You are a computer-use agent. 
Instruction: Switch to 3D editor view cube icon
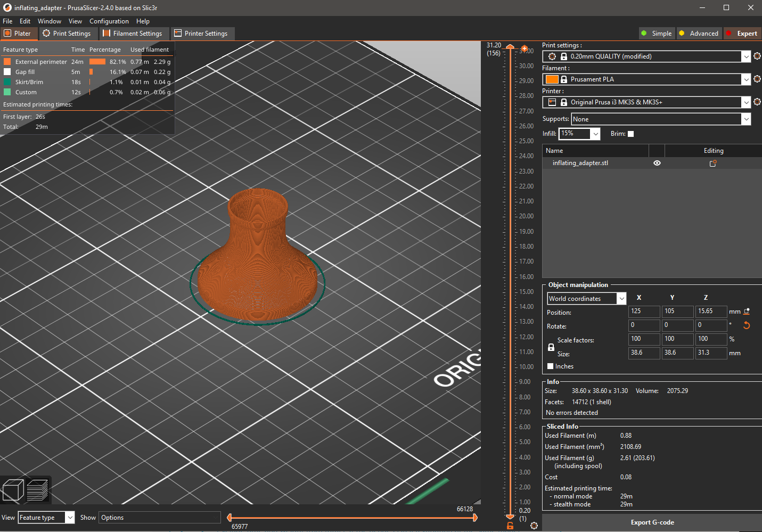point(13,490)
